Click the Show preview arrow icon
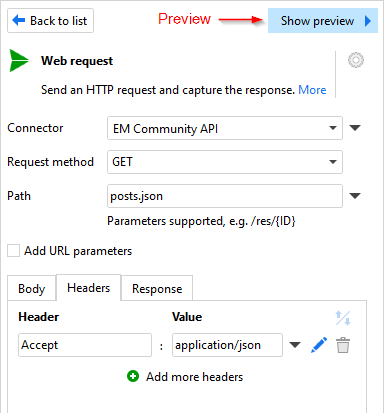Viewport: 384px width, 413px height. 368,21
